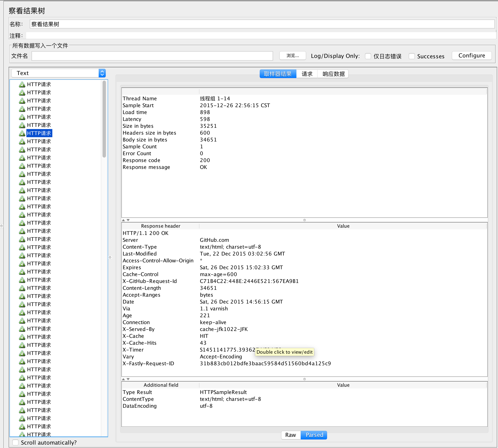
Task: Click the down arrow on the divider above Additional field
Action: 128,379
